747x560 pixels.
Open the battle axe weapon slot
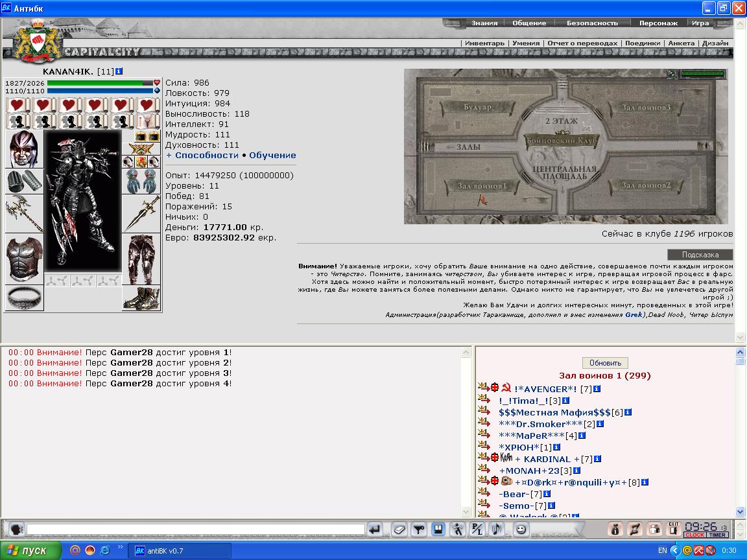click(24, 214)
